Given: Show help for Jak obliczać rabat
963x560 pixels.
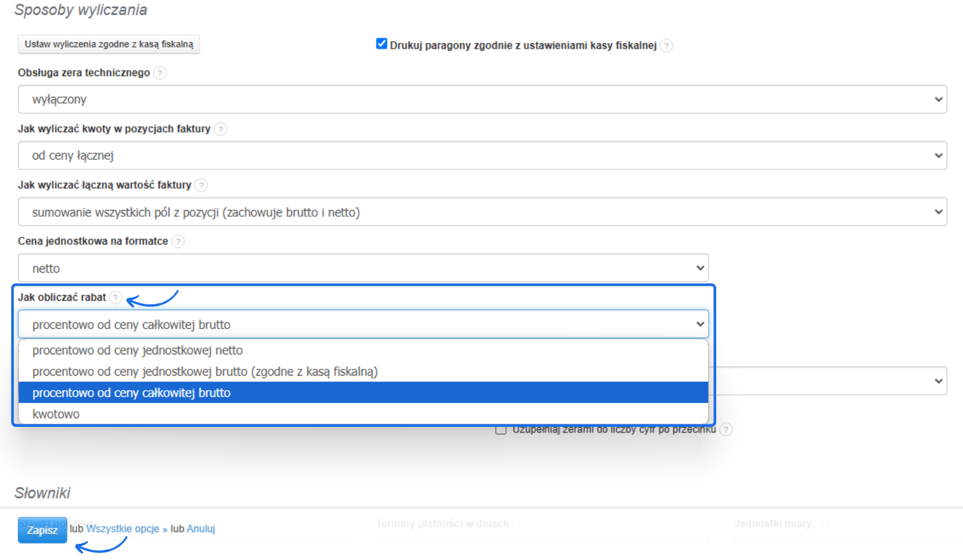Looking at the screenshot, I should pyautogui.click(x=116, y=297).
